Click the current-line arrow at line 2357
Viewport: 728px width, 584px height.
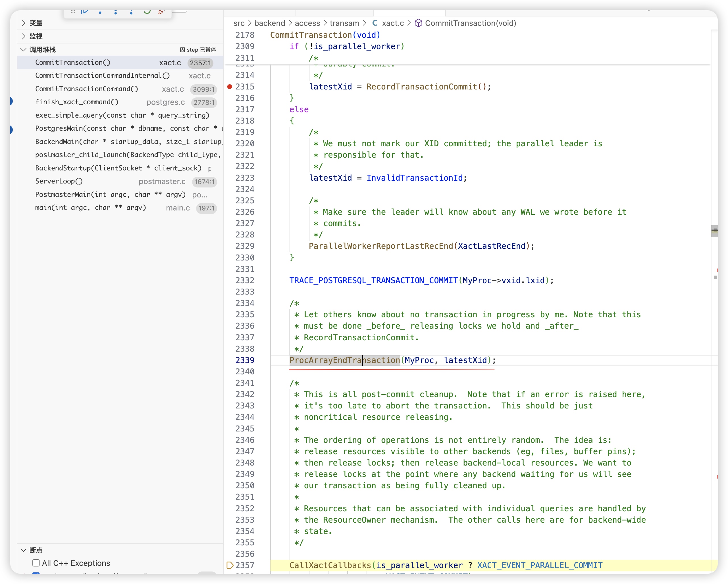(x=230, y=565)
